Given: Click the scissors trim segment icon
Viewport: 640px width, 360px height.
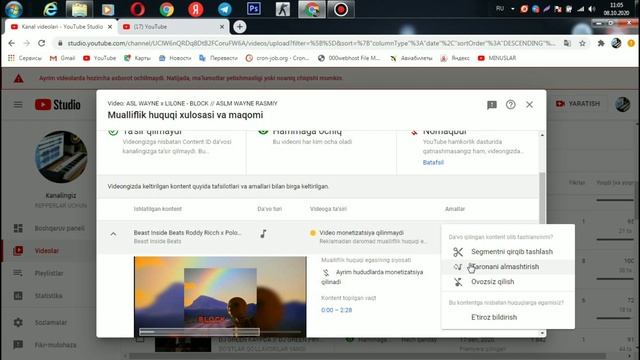Looking at the screenshot, I should point(458,252).
